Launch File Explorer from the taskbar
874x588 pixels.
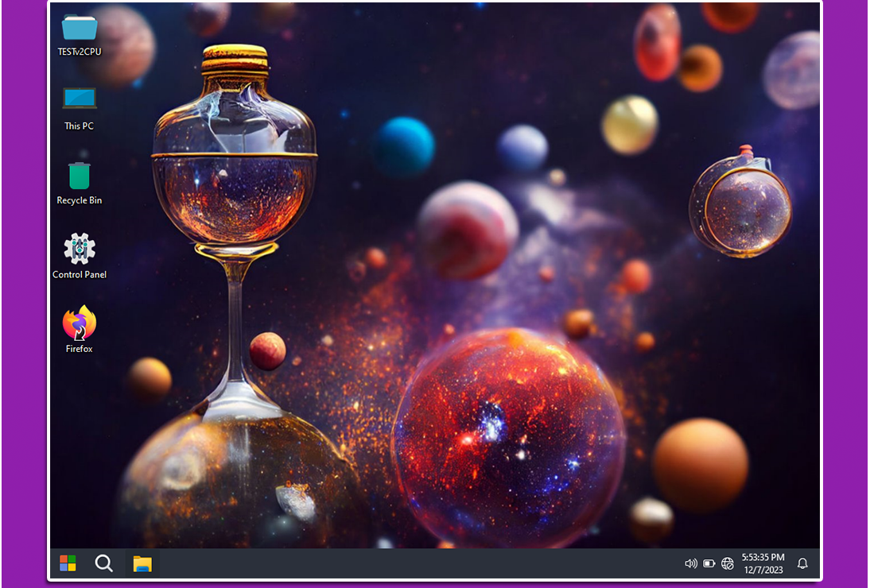[142, 563]
